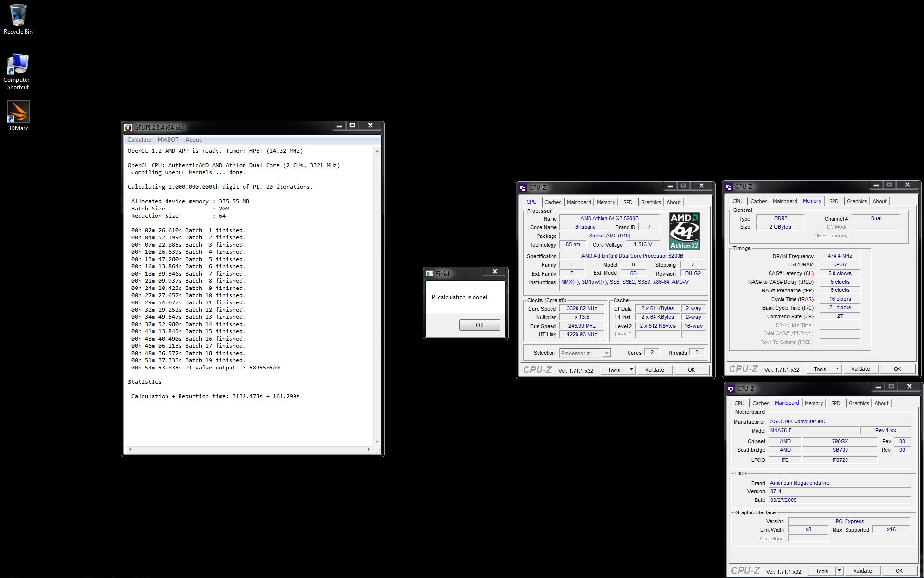
Task: Click the CPU-Z icon in Mainboard window title
Action: click(x=731, y=388)
